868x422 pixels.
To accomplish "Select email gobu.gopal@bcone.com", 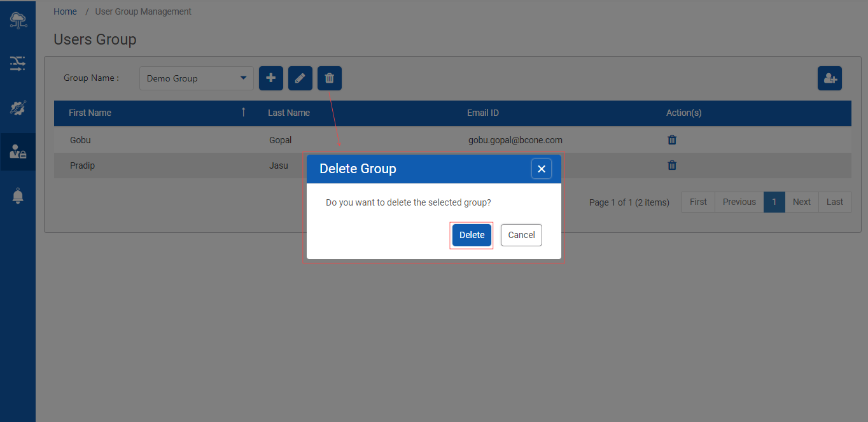I will (515, 140).
